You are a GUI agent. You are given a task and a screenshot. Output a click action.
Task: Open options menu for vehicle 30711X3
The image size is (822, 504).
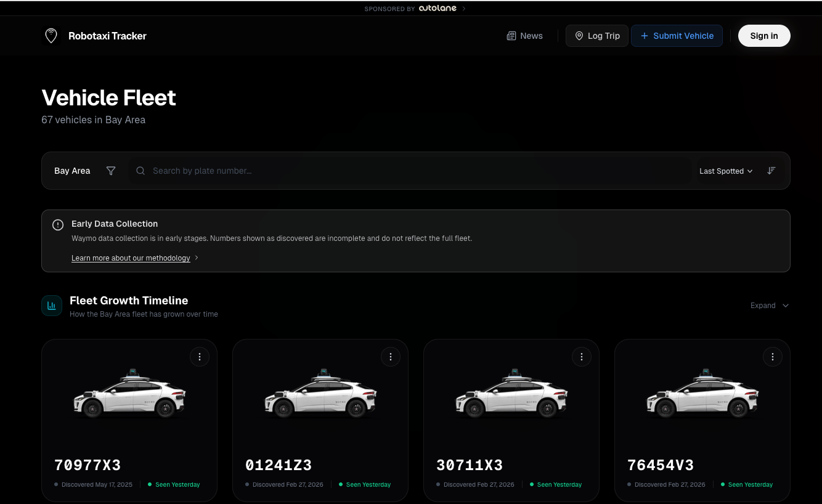(x=582, y=357)
